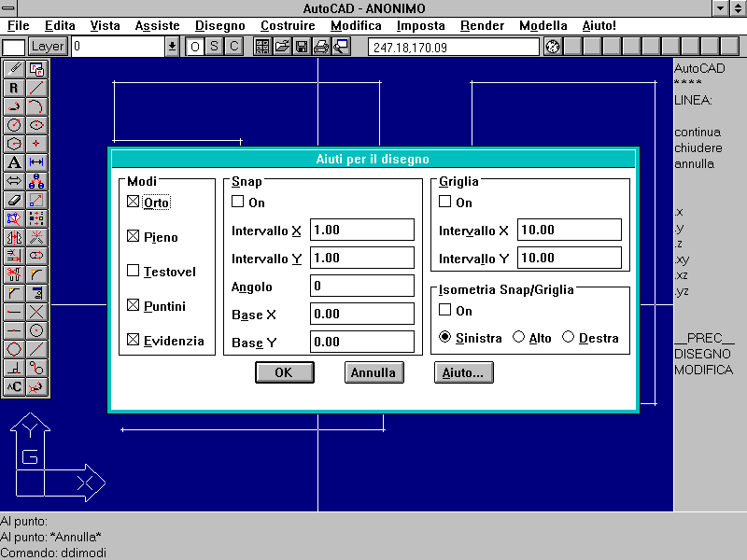
Task: Turn on the Griglia On checkbox
Action: point(445,202)
